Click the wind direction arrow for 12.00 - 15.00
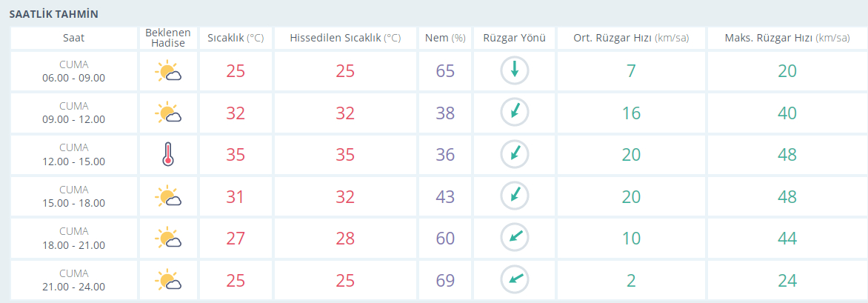 (x=514, y=155)
